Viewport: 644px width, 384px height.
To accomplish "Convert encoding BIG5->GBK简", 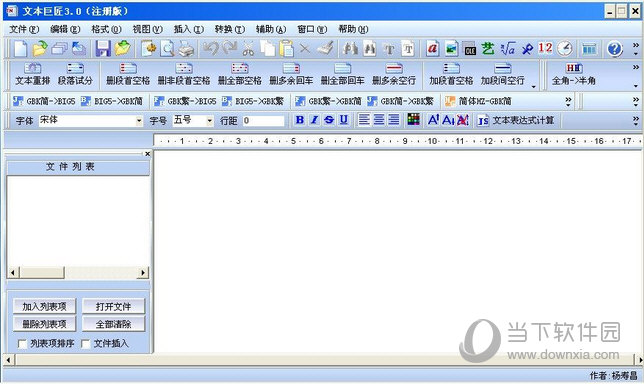I will (112, 101).
